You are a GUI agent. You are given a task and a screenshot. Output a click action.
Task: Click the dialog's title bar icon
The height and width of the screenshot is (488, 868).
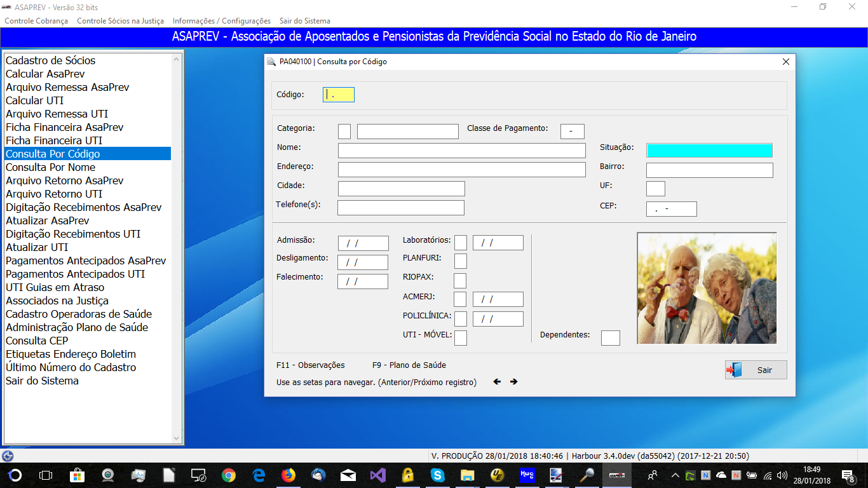pos(271,62)
